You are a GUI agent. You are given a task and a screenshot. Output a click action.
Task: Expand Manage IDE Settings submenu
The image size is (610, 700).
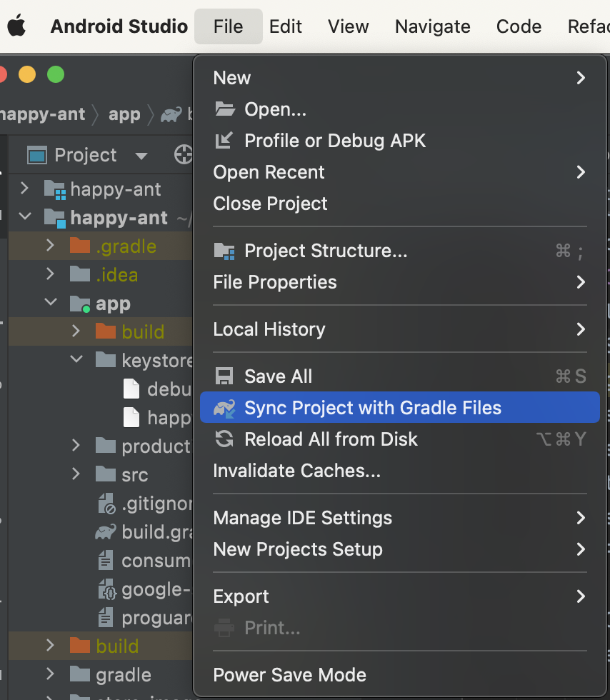click(400, 518)
